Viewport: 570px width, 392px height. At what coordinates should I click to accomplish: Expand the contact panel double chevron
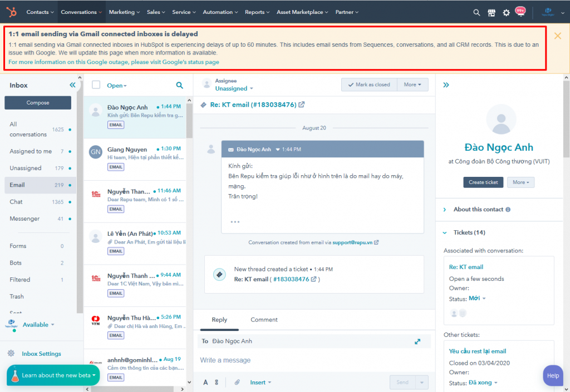click(446, 85)
